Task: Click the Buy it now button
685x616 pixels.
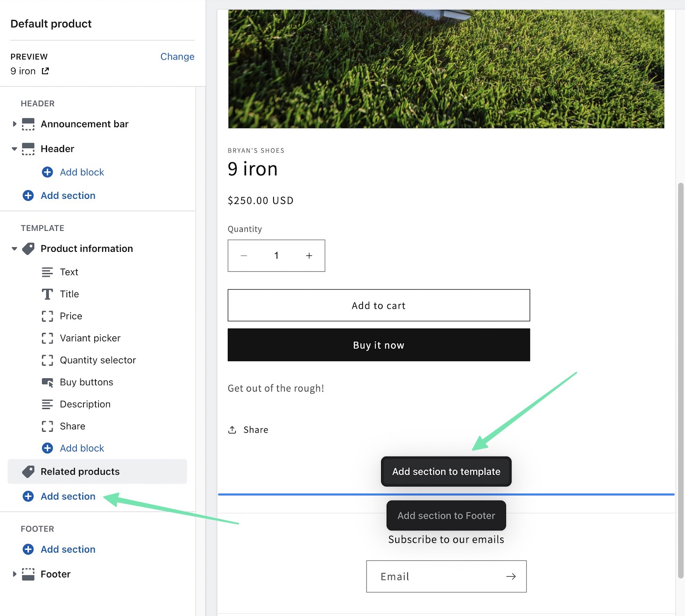Action: (379, 345)
